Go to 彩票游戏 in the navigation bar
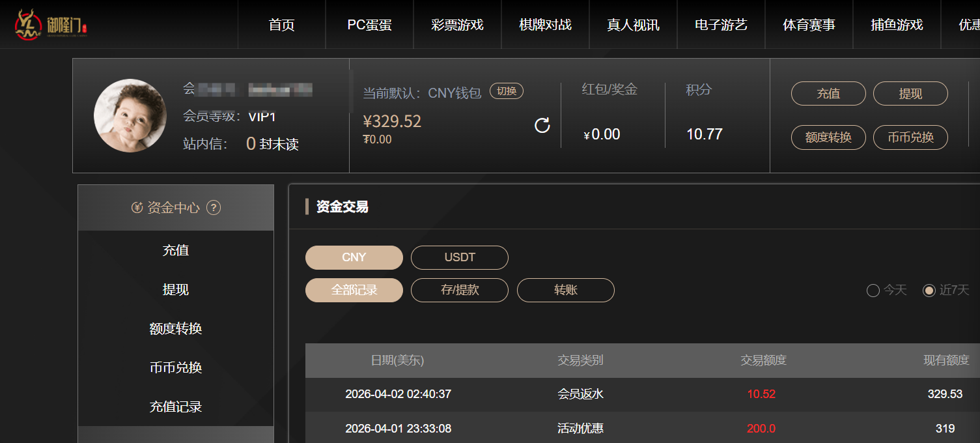980x443 pixels. (457, 25)
